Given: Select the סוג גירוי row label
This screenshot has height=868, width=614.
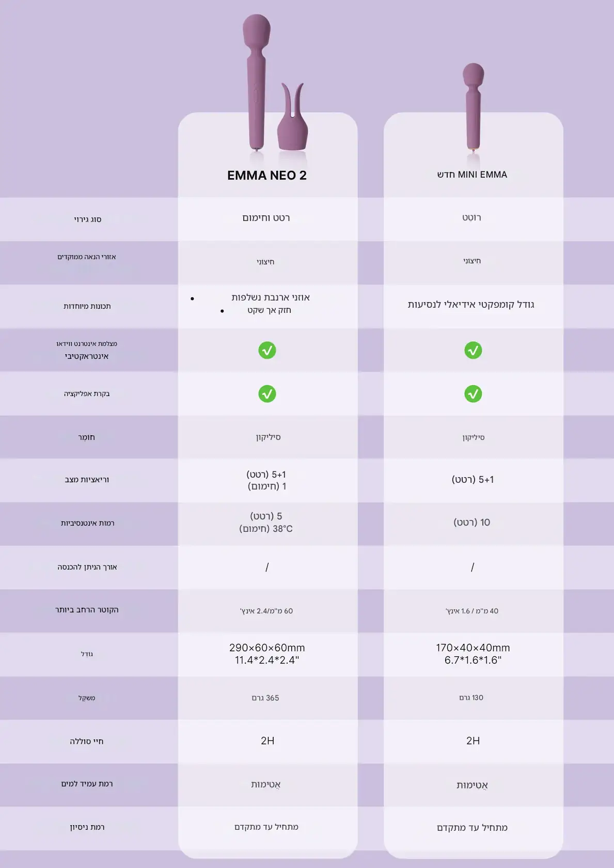Looking at the screenshot, I should click(x=87, y=219).
